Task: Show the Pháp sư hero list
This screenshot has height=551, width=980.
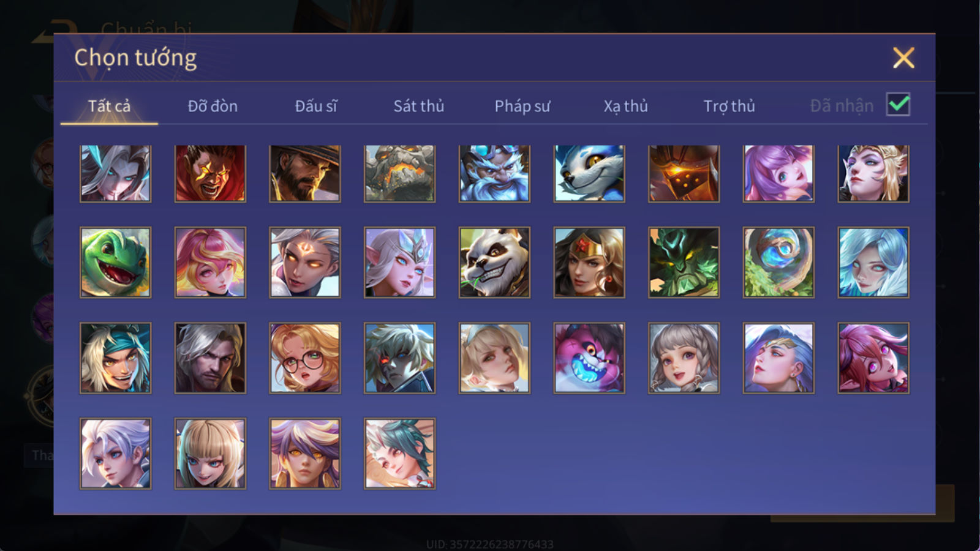Action: click(522, 106)
